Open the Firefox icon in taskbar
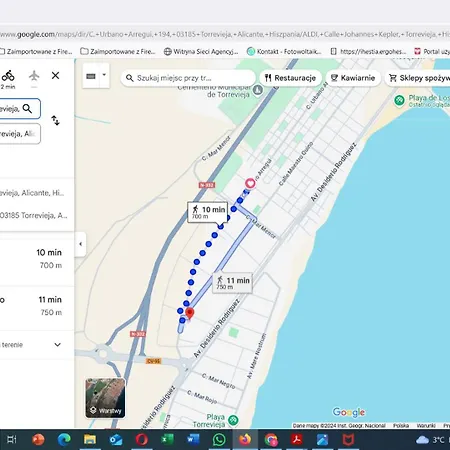Image resolution: width=450 pixels, height=450 pixels. [245, 440]
